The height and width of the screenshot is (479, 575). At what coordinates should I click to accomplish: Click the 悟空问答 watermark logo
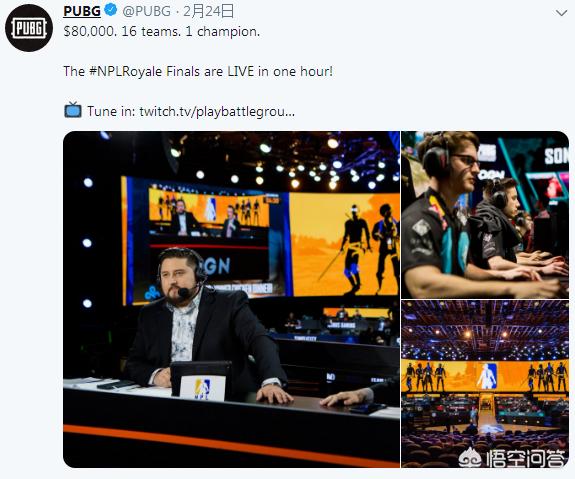pos(511,457)
